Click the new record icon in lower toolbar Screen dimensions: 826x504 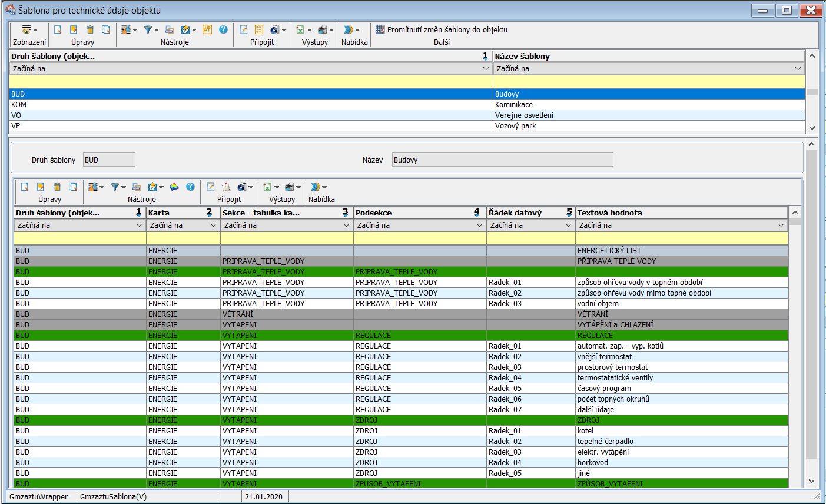tap(25, 187)
